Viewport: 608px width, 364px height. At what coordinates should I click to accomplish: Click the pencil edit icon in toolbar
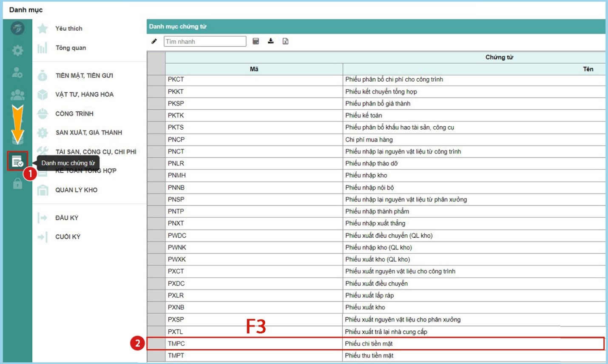click(x=154, y=41)
